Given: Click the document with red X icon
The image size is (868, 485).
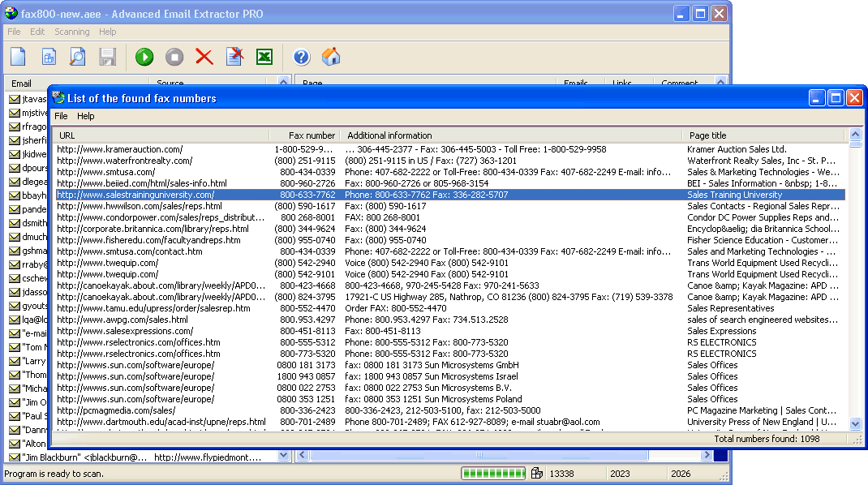Looking at the screenshot, I should coord(234,57).
